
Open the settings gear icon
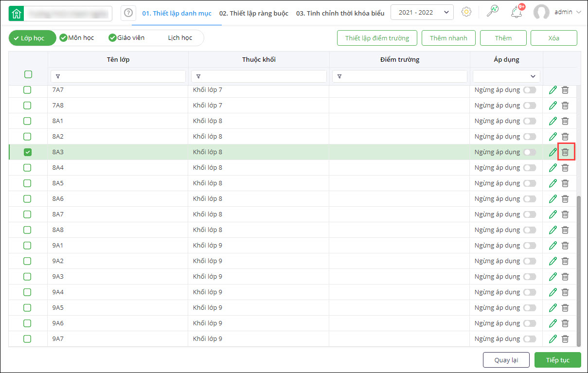[x=466, y=12]
